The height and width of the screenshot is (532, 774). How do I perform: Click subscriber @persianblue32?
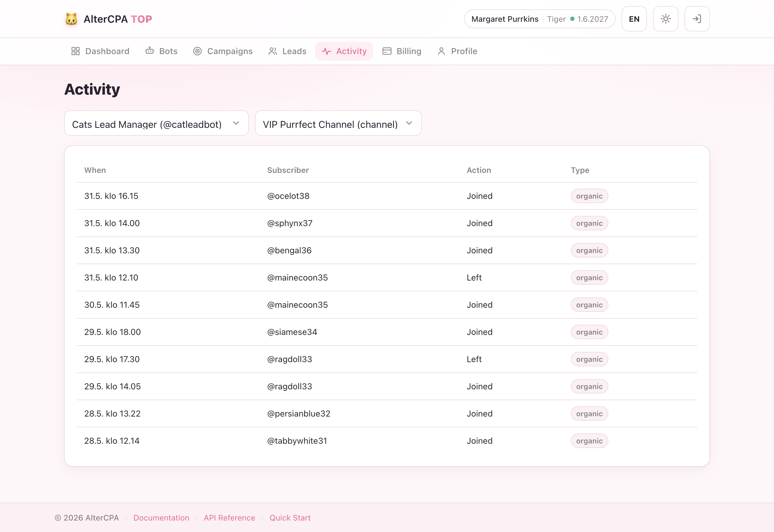coord(299,414)
